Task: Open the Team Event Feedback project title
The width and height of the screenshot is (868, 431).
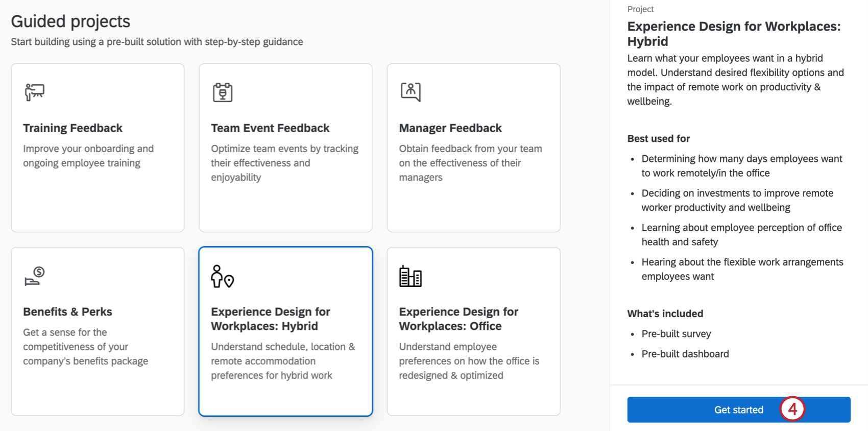Action: (270, 128)
